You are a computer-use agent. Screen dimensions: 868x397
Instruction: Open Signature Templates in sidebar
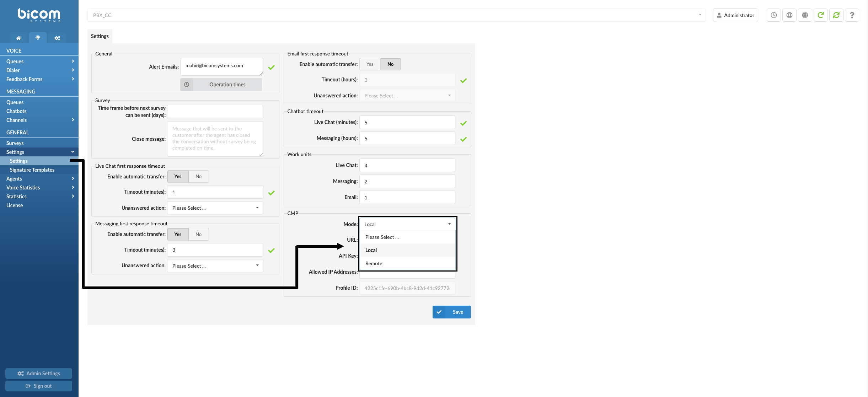pyautogui.click(x=32, y=170)
